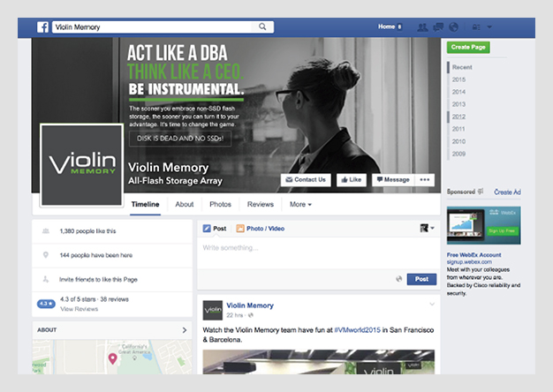553x392 pixels.
Task: Open the Reviews tab
Action: tap(261, 205)
